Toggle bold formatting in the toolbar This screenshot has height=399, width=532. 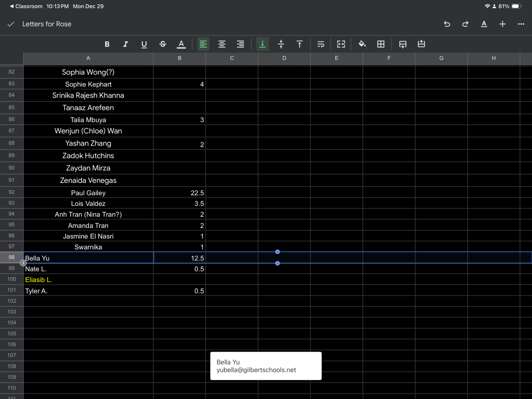point(107,44)
